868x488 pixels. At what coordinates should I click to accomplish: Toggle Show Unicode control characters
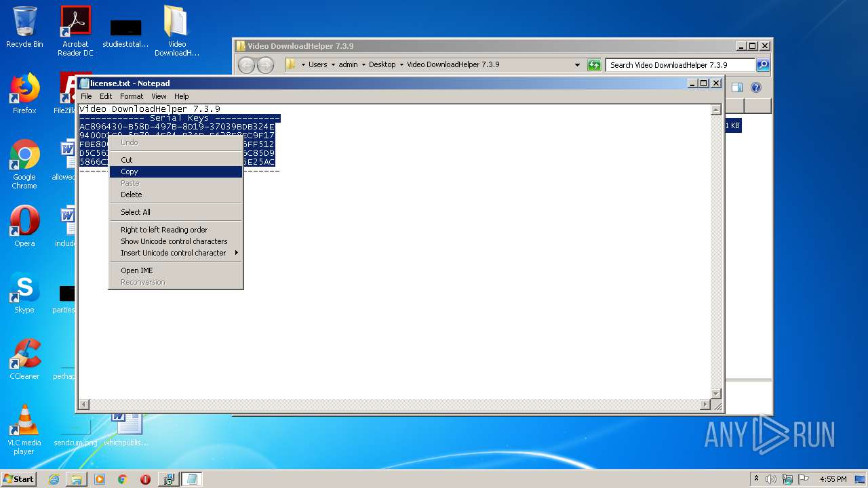tap(176, 241)
